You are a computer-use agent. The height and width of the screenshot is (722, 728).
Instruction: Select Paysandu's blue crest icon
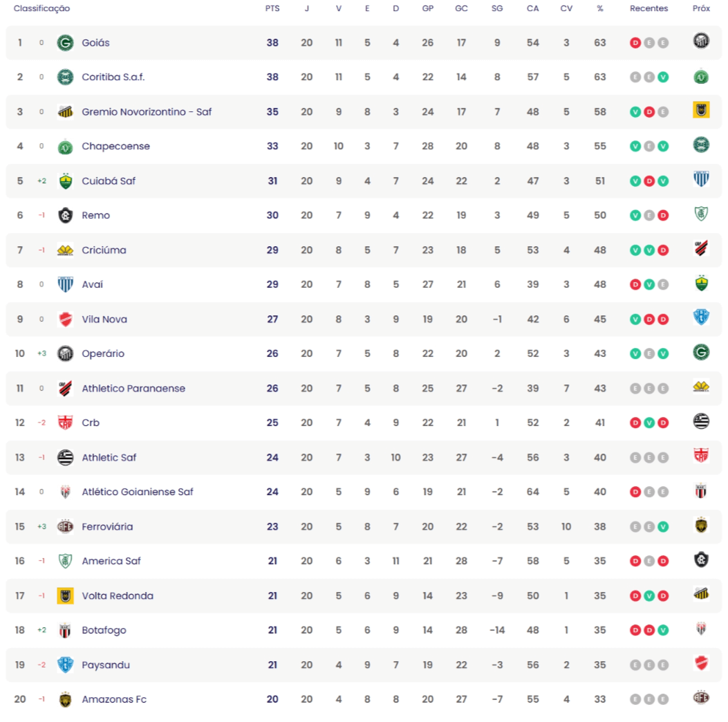(65, 665)
